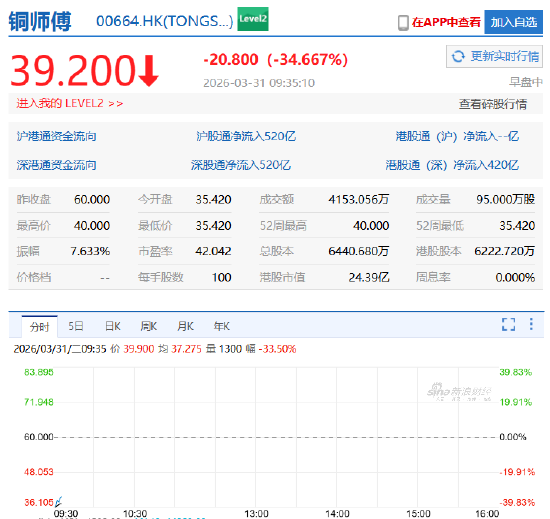
Task: Click 成交额 value 4153.056万
Action: click(x=358, y=200)
